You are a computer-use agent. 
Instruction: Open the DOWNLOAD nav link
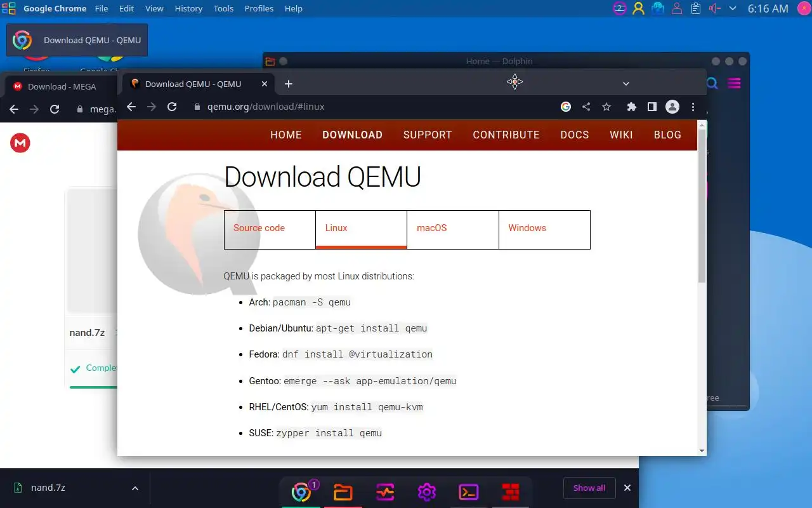[352, 135]
